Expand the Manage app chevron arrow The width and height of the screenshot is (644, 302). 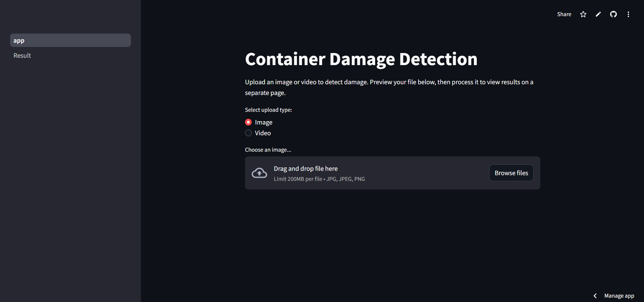tap(595, 296)
